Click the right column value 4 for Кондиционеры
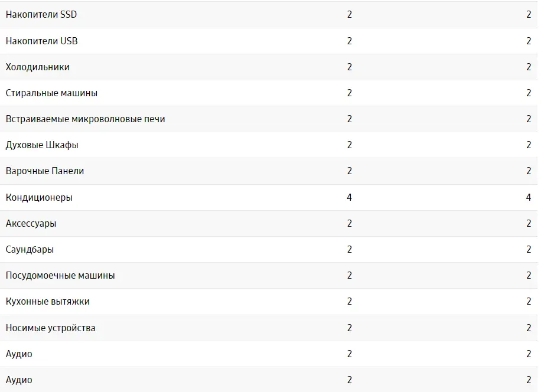This screenshot has height=392, width=554. pyautogui.click(x=529, y=197)
